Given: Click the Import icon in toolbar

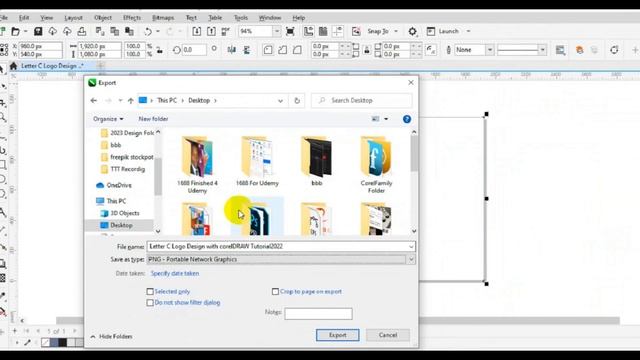Looking at the screenshot, I should [196, 31].
